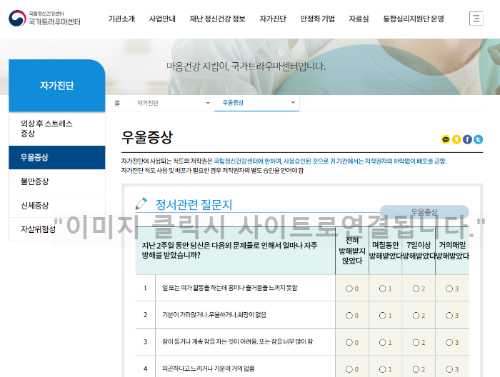
Task: Click question 3 text about 잠이 들거나
Action: click(x=237, y=342)
